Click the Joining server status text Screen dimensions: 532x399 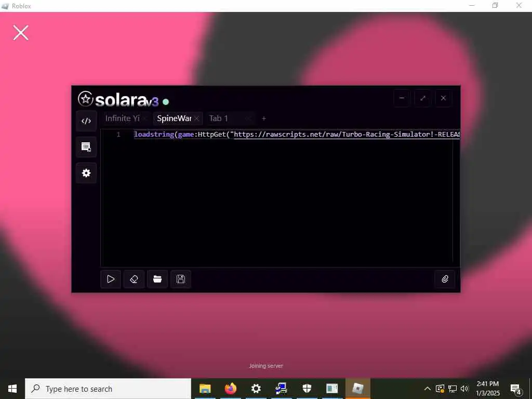pyautogui.click(x=266, y=366)
